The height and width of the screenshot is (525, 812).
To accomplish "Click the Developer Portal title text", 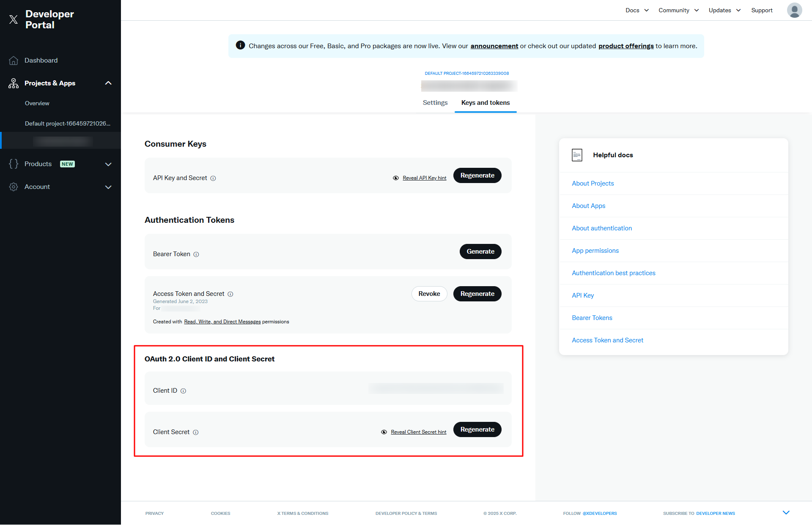I will [x=49, y=19].
